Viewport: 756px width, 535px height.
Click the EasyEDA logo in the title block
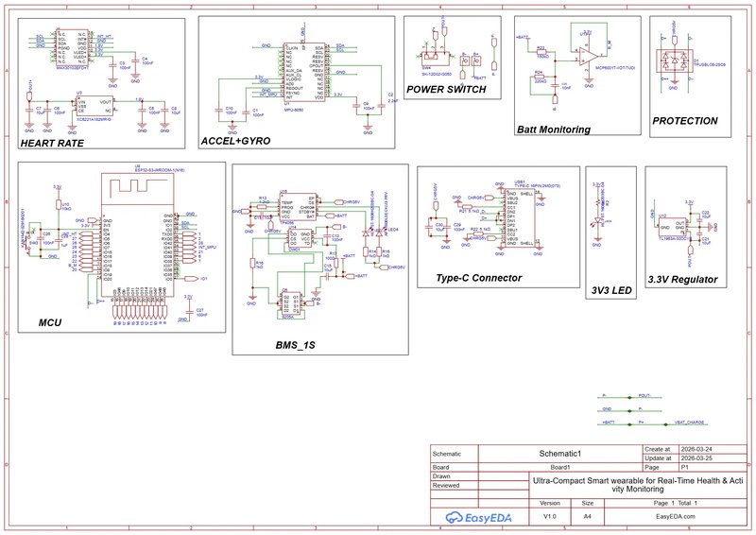tap(479, 517)
